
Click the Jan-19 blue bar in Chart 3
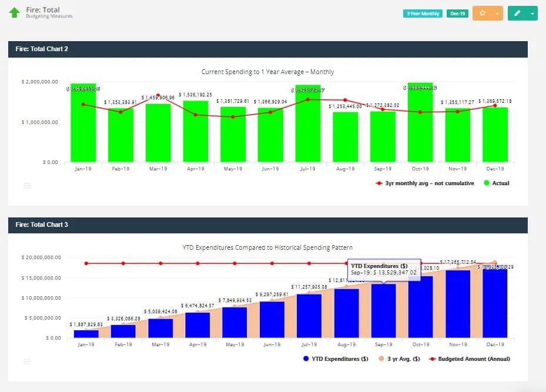[x=86, y=334]
